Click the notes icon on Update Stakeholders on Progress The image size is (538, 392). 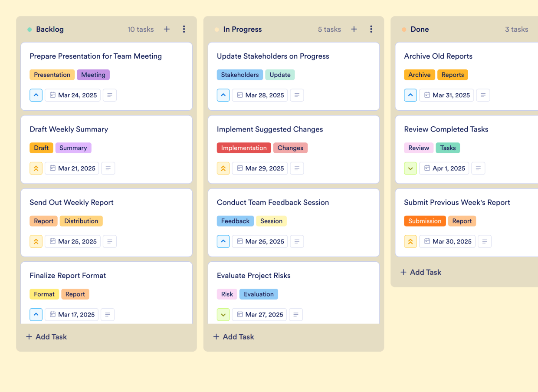[297, 95]
